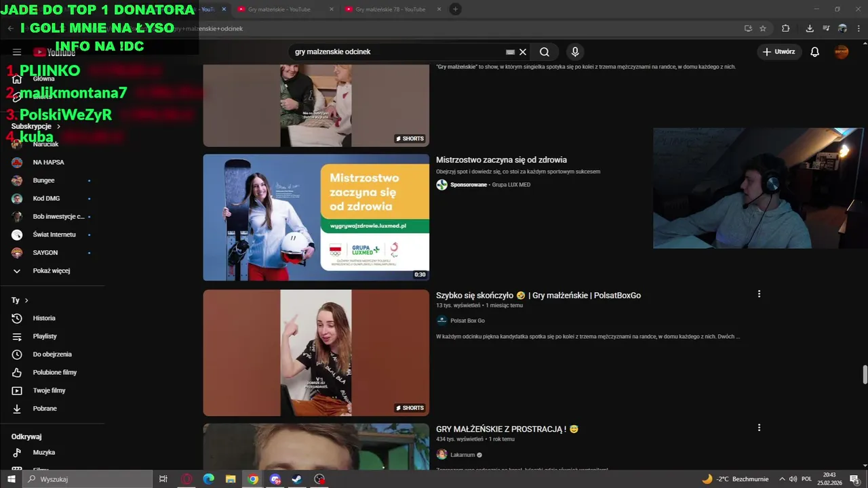Viewport: 868px width, 488px height.
Task: Expand the Ty section chevron
Action: point(26,300)
